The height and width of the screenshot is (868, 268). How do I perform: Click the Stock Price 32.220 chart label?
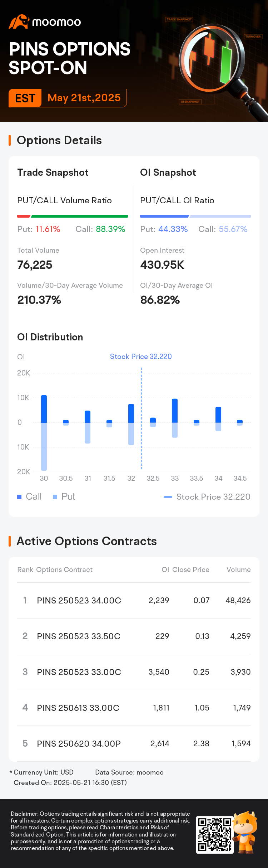[141, 357]
